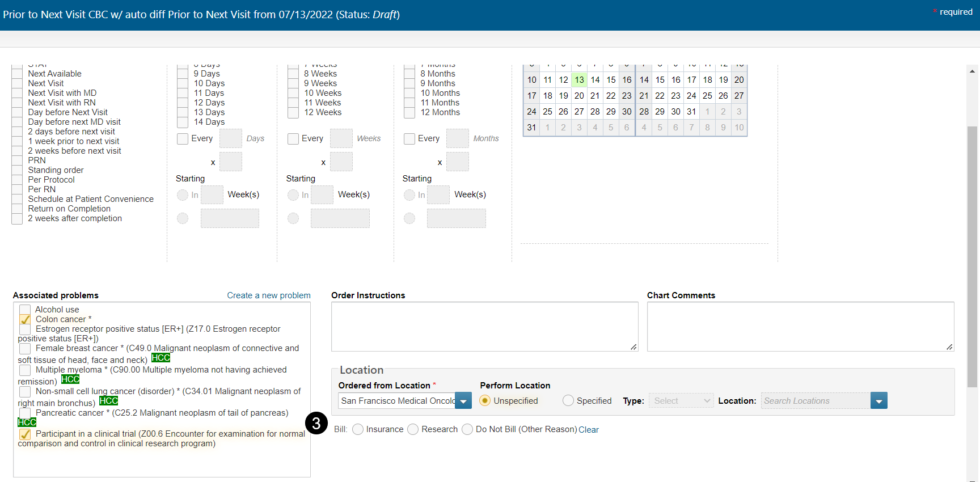The height and width of the screenshot is (482, 980).
Task: Click the HCC badge beside Non-small cell lung cancer
Action: 108,401
